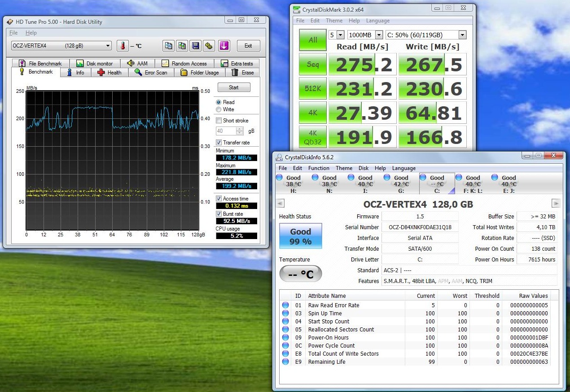Open the Theme menu in CrystalDiskInfo
The height and width of the screenshot is (392, 570).
[344, 168]
